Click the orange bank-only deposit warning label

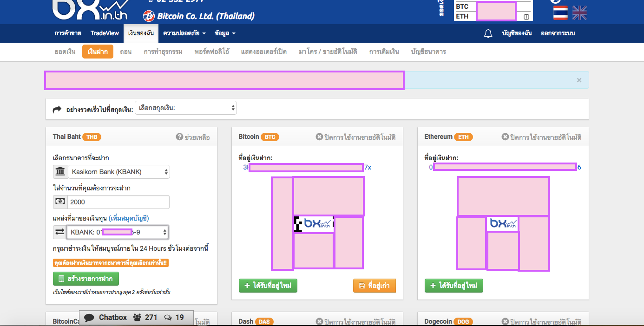pyautogui.click(x=111, y=263)
